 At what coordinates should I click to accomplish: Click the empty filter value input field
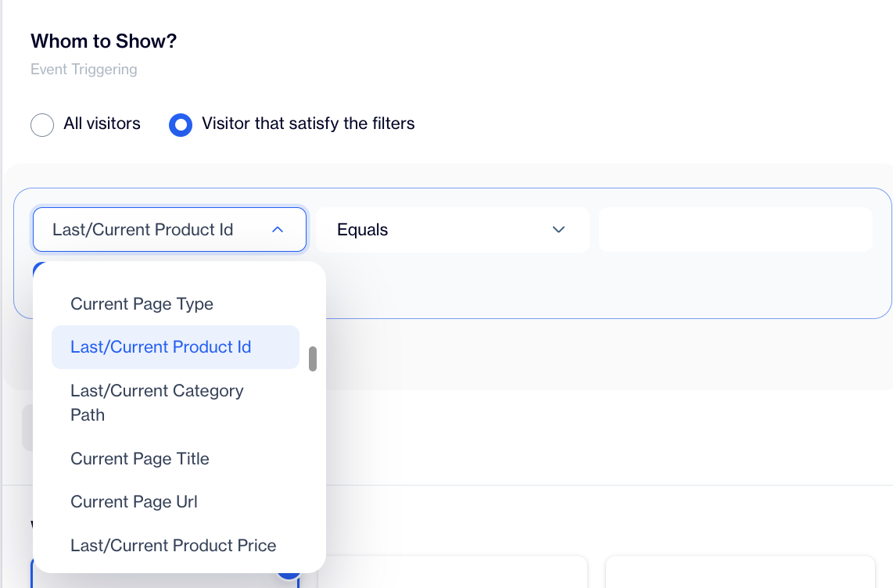(x=735, y=230)
